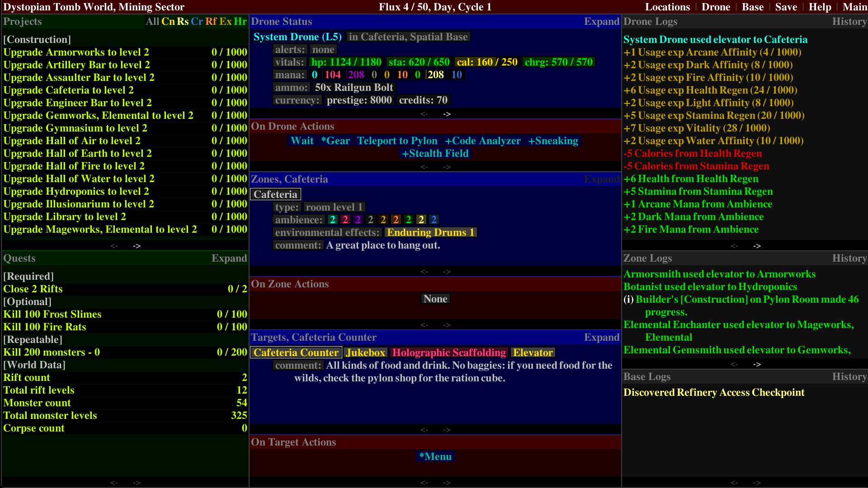Viewport: 868px width, 488px height.
Task: Click the left arrow under On Target Actions
Action: tap(425, 483)
